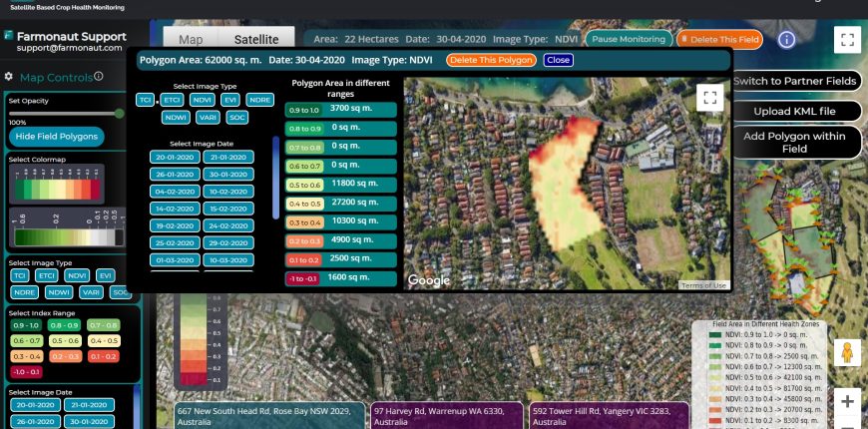Open the 592 Tower Hill Rd field card
The height and width of the screenshot is (429, 868).
tap(610, 416)
